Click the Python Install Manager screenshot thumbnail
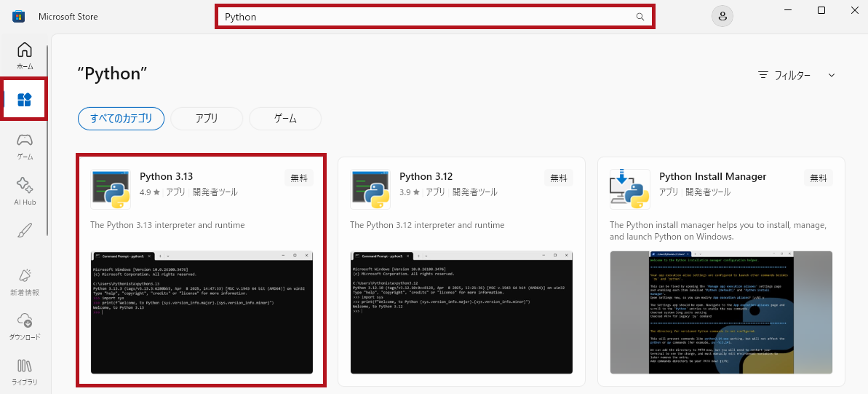 (x=721, y=312)
